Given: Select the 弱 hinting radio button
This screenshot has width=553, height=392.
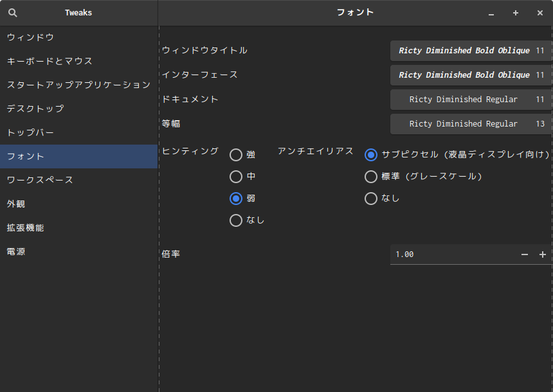Looking at the screenshot, I should coord(236,199).
